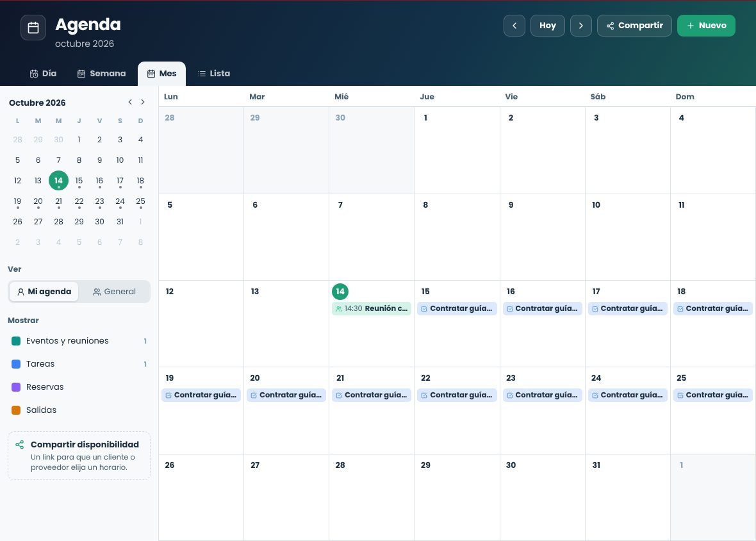Click day 1 cell under Jue column

(457, 151)
